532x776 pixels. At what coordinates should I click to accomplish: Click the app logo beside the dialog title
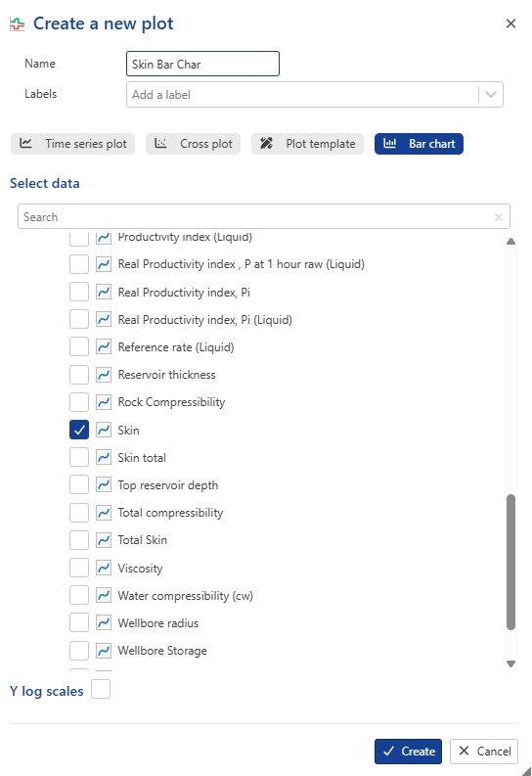point(18,23)
